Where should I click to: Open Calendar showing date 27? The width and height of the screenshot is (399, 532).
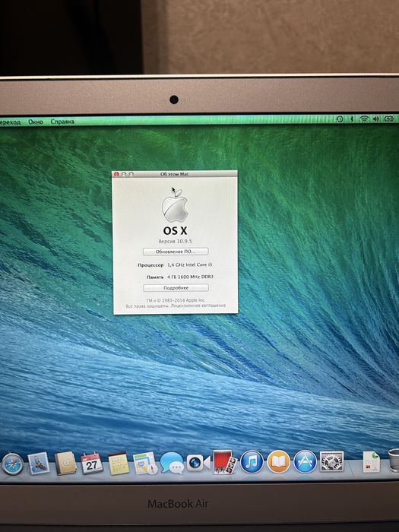pos(92,463)
